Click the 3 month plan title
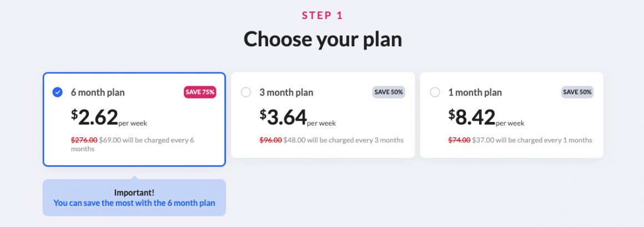This screenshot has height=227, width=644. pyautogui.click(x=286, y=92)
